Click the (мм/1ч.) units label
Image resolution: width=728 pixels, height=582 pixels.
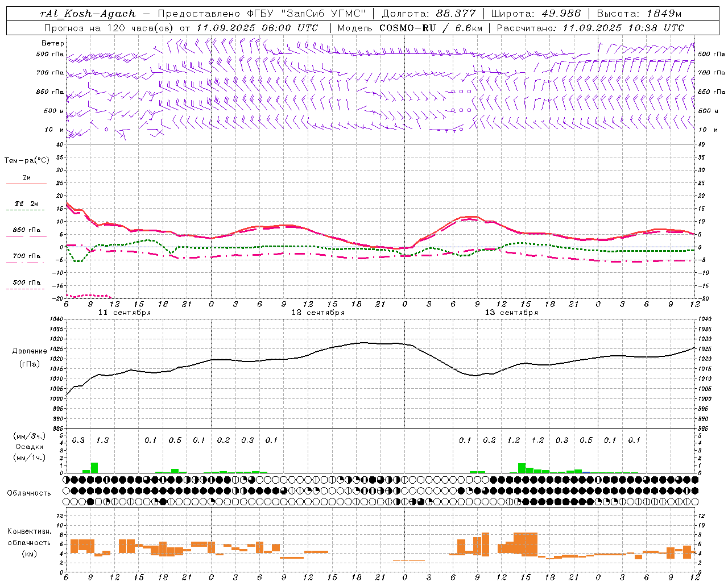[30, 458]
